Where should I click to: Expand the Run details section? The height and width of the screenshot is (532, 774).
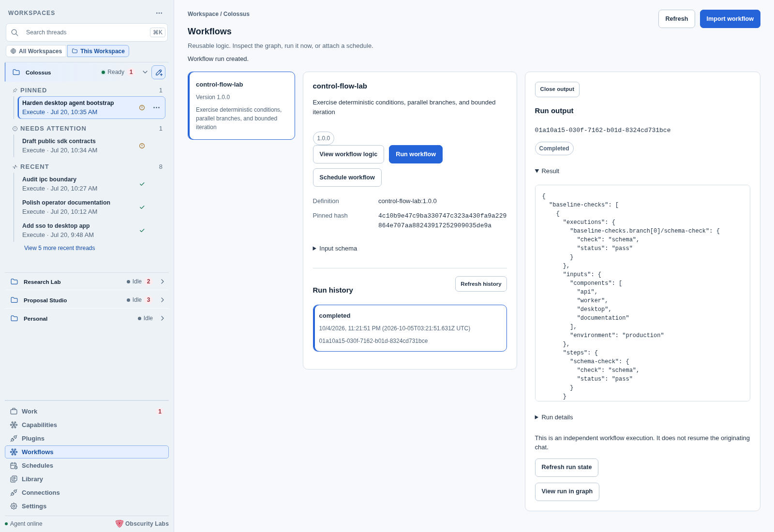click(x=554, y=417)
